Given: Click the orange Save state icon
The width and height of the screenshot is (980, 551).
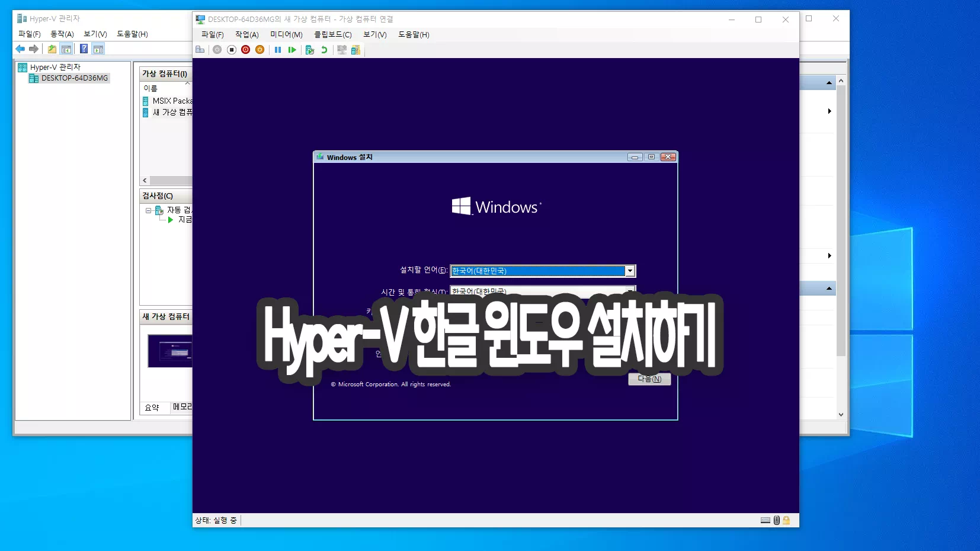Looking at the screenshot, I should 260,50.
